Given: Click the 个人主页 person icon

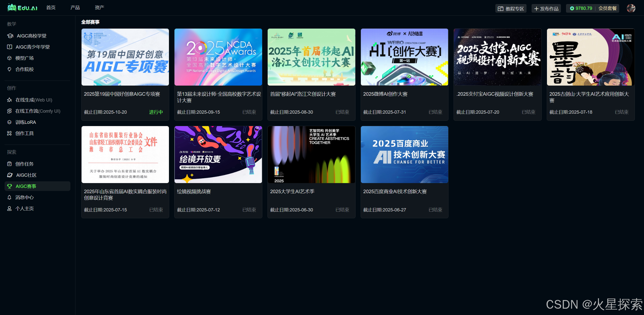Looking at the screenshot, I should point(9,208).
